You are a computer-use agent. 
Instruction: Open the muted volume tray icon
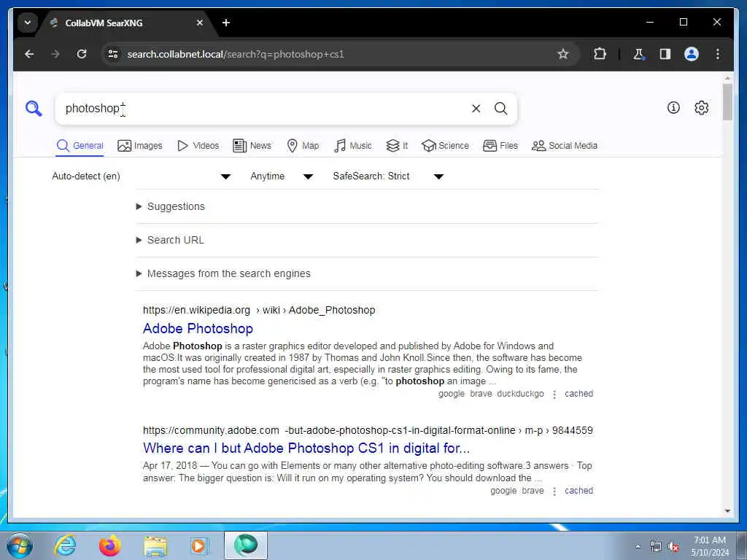673,547
